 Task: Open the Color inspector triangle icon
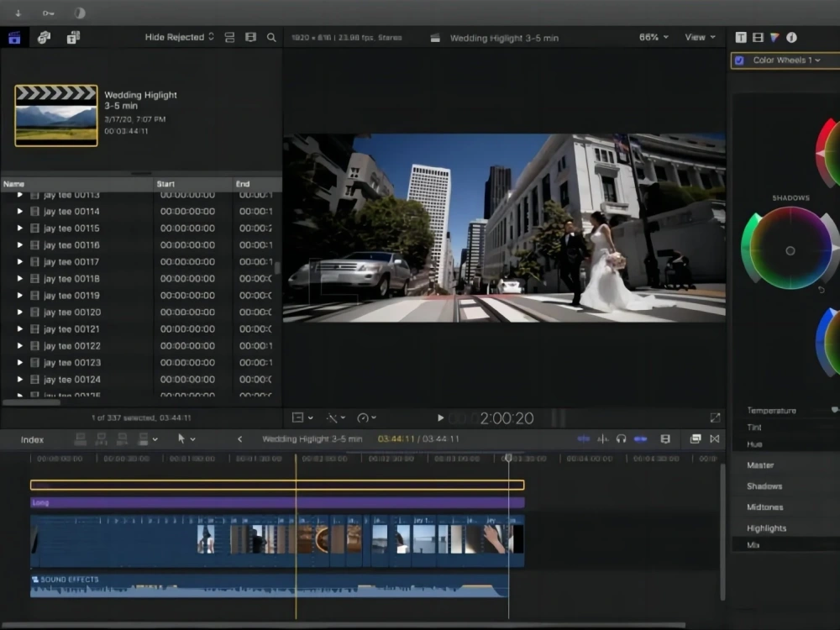pyautogui.click(x=774, y=37)
